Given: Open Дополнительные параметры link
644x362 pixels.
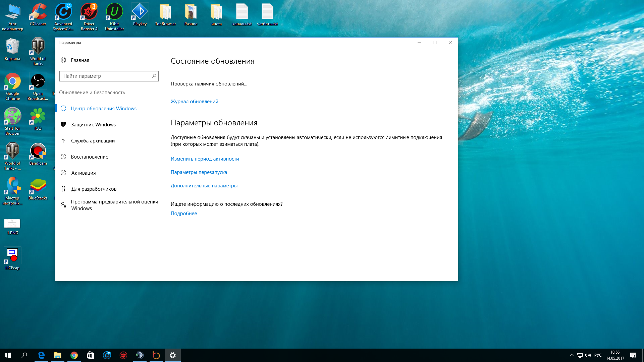Looking at the screenshot, I should [x=204, y=186].
